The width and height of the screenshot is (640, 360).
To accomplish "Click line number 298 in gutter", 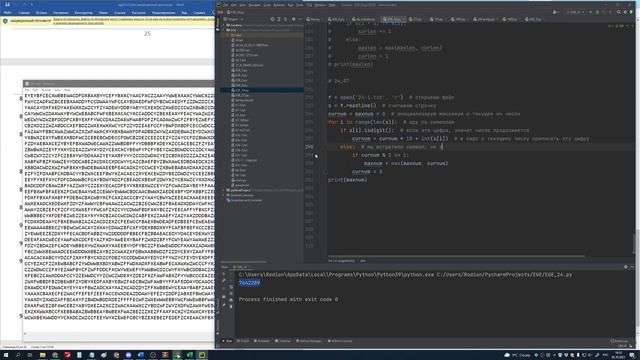I will 309,147.
